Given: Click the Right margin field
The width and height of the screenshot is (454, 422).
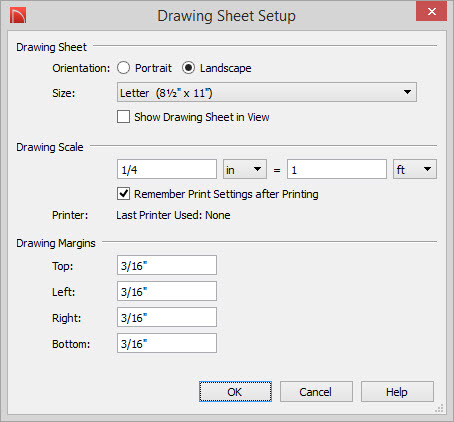Looking at the screenshot, I should [167, 317].
